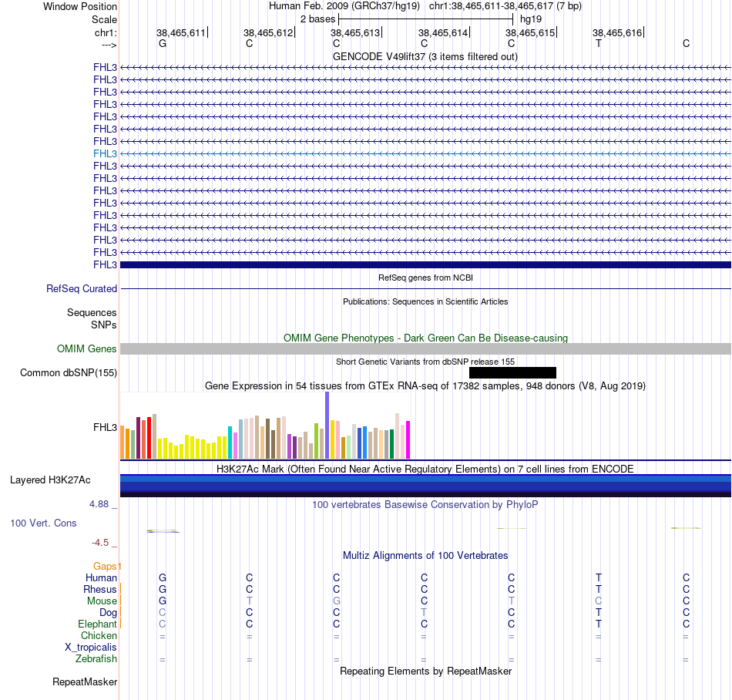The width and height of the screenshot is (732, 700).
Task: Click the blue Layered H3K27Ac signal band
Action: point(425,486)
